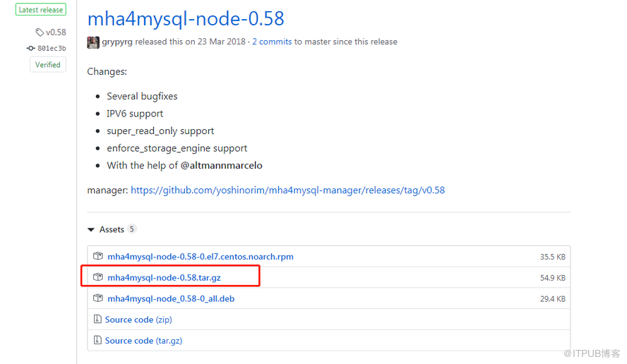Screen dimensions: 627x364
Task: Download mha4mysql-node-0.58.tar.gz
Action: (164, 278)
